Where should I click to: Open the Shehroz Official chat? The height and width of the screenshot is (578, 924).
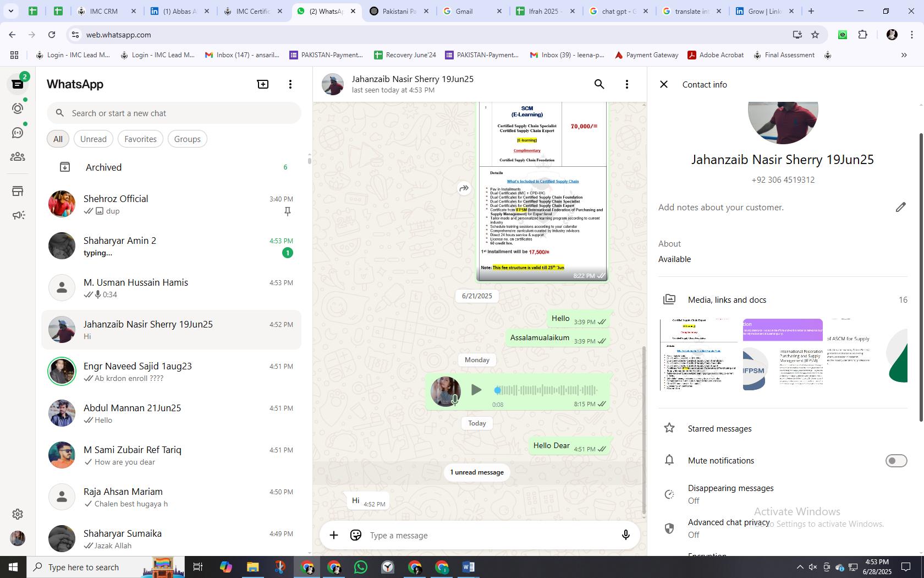pyautogui.click(x=172, y=205)
